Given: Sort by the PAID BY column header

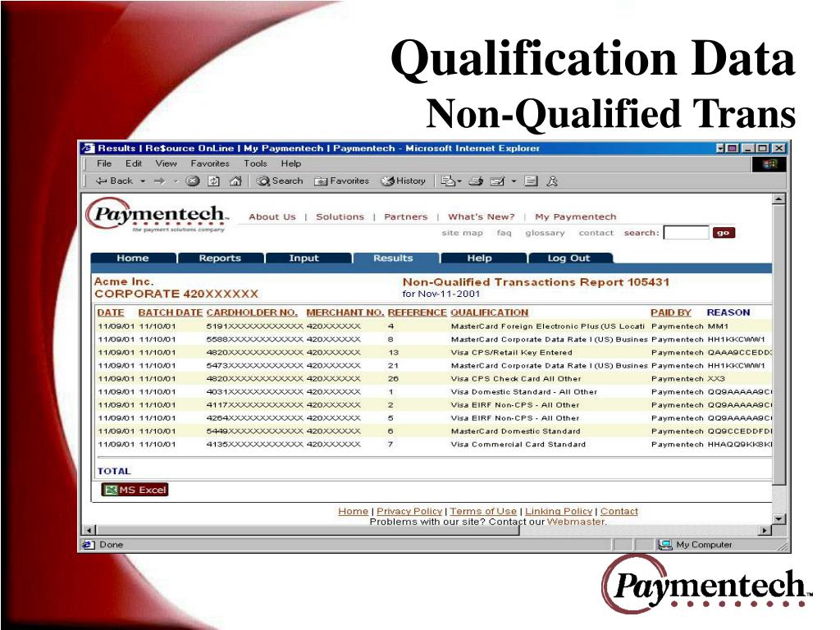Looking at the screenshot, I should 671,313.
